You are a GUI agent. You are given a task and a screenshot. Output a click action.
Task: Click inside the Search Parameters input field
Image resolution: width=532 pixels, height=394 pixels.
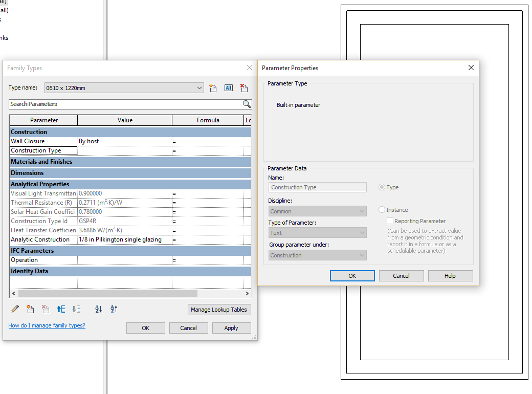[x=123, y=104]
